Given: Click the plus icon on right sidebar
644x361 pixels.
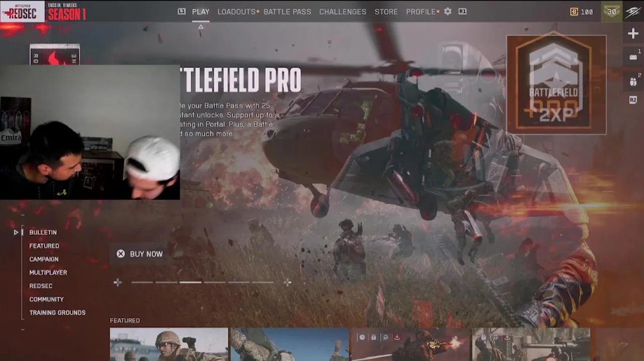Looking at the screenshot, I should 633,34.
